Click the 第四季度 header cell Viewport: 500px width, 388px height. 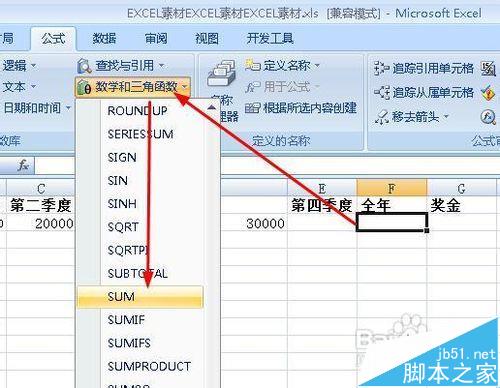click(x=322, y=205)
